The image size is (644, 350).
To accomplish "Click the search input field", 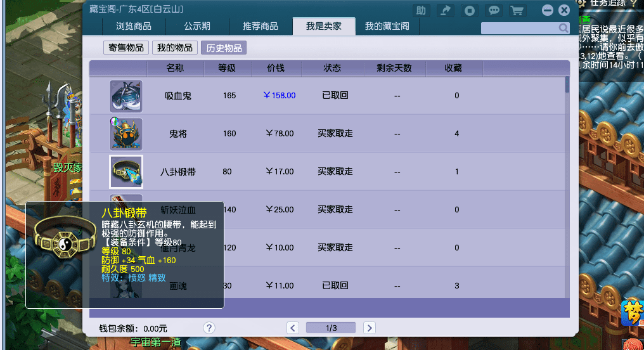I will coord(520,28).
